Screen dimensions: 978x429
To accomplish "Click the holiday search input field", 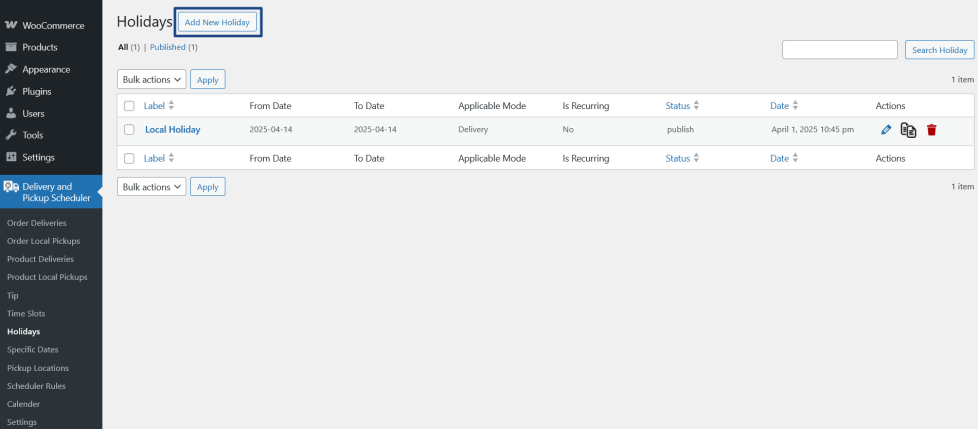I will 839,50.
